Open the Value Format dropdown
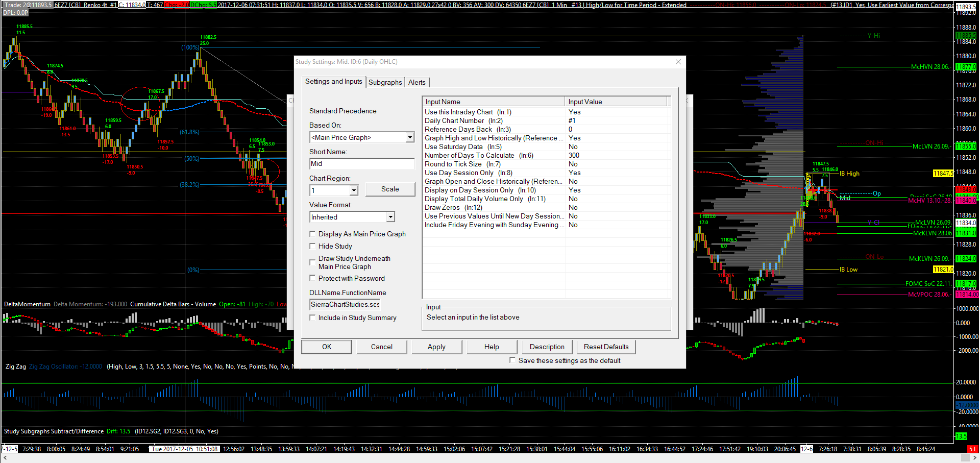This screenshot has height=463, width=980. point(390,217)
